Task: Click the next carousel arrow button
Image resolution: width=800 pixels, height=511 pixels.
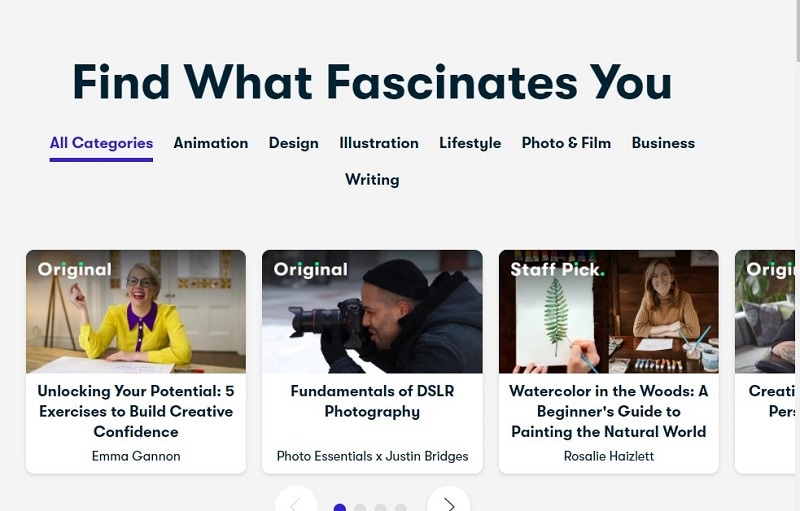Action: (448, 502)
